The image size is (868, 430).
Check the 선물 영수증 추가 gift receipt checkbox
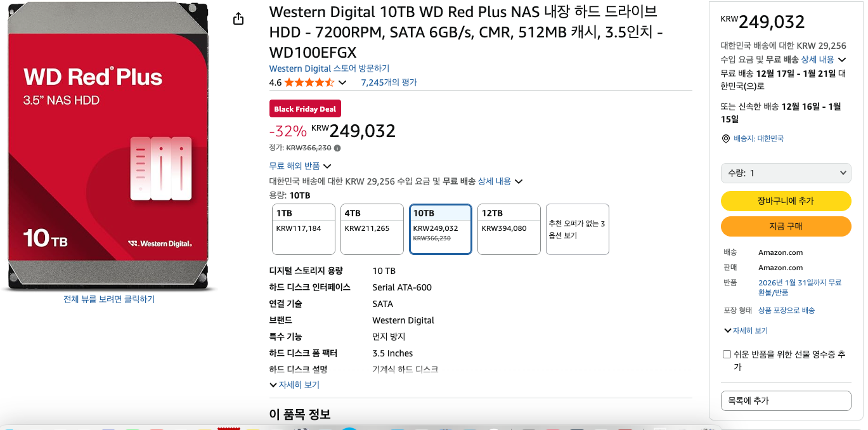727,355
